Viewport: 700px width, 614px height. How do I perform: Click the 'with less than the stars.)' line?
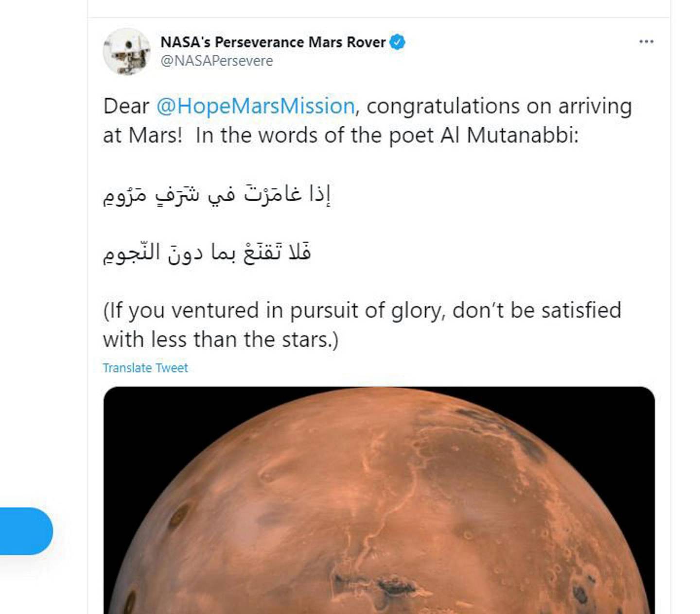coord(221,340)
